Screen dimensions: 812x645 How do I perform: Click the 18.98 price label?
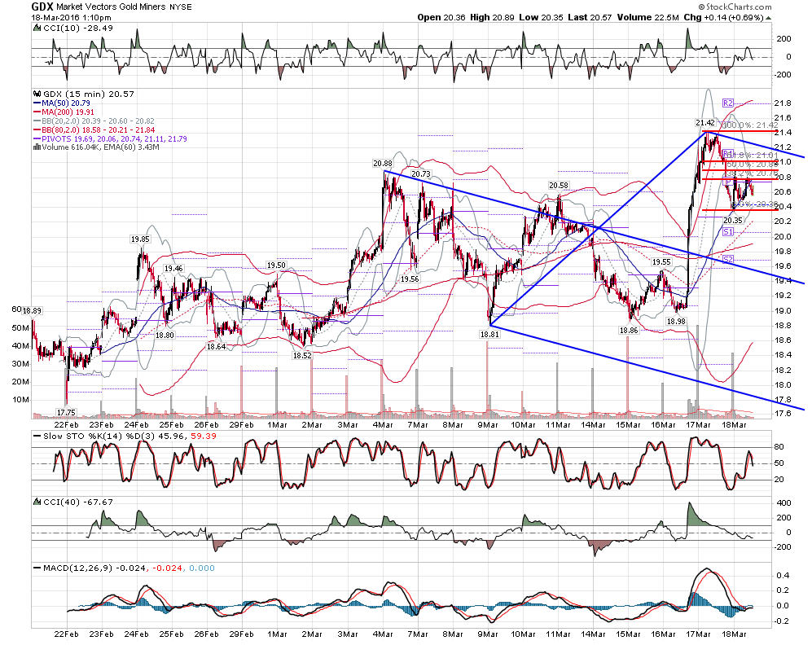[676, 322]
